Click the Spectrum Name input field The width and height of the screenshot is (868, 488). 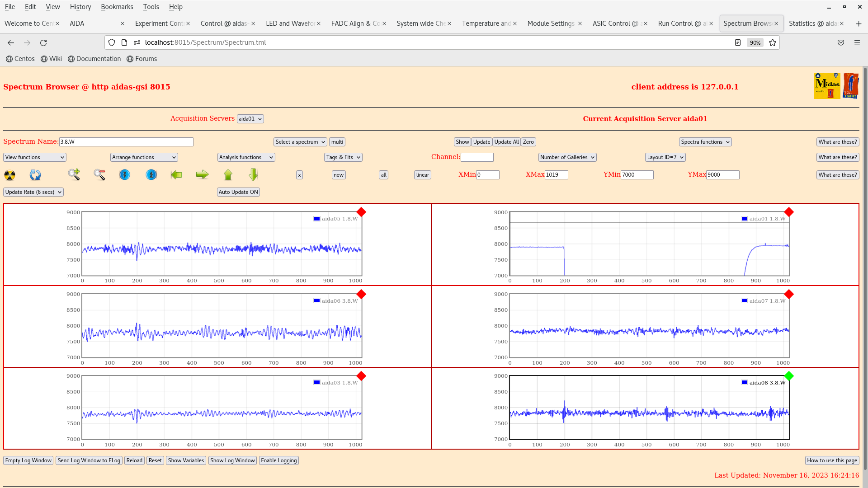126,142
